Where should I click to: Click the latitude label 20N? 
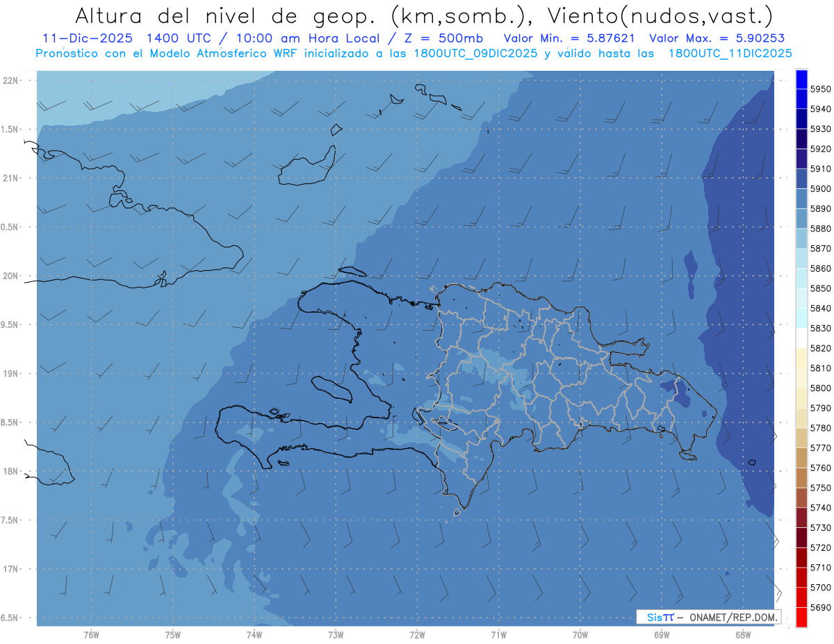(x=10, y=276)
